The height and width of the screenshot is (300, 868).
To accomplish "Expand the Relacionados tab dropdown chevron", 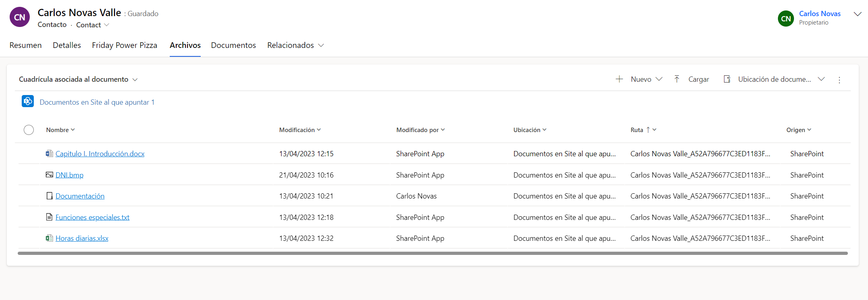I will [x=321, y=46].
